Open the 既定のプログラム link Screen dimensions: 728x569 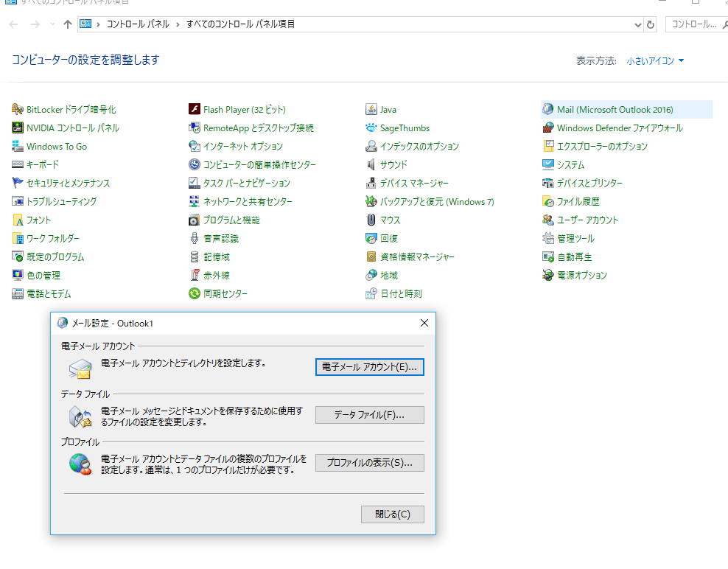[x=55, y=257]
